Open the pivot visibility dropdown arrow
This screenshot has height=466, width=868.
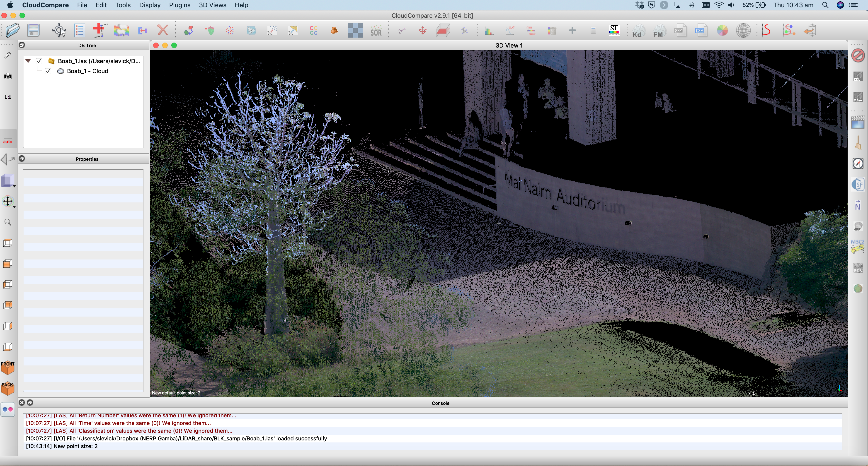coord(15,207)
